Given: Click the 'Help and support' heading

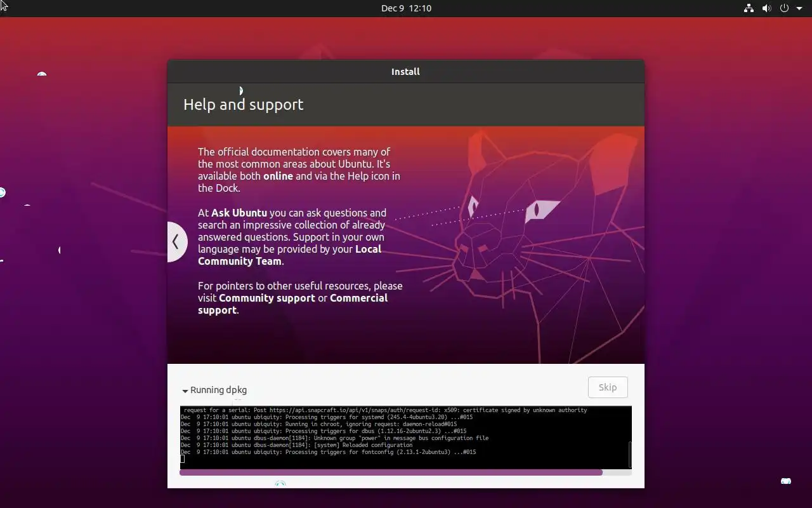Looking at the screenshot, I should coord(244,105).
